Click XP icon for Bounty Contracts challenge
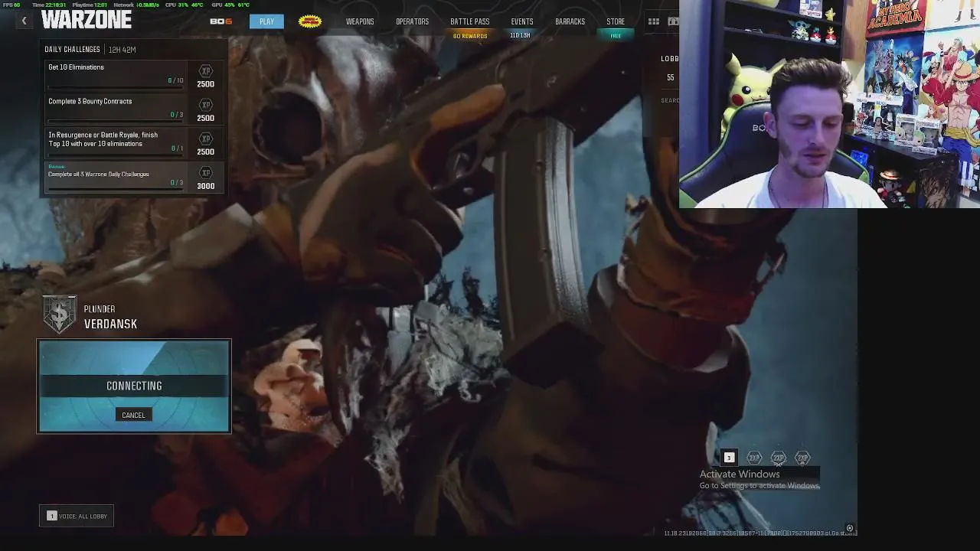This screenshot has height=551, width=980. click(205, 105)
